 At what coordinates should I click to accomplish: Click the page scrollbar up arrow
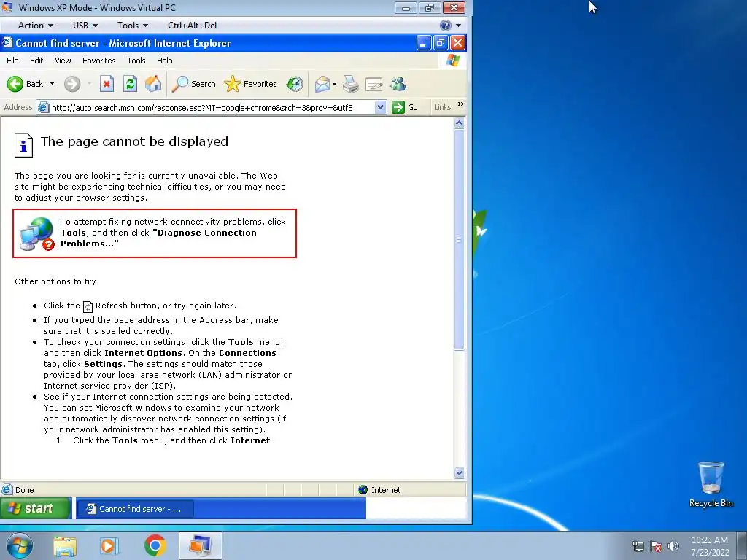point(460,123)
